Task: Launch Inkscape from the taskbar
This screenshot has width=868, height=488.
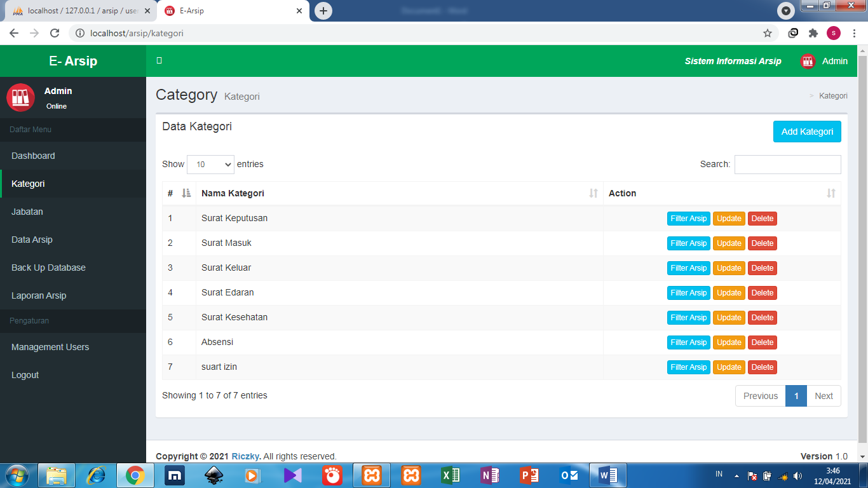Action: (214, 475)
